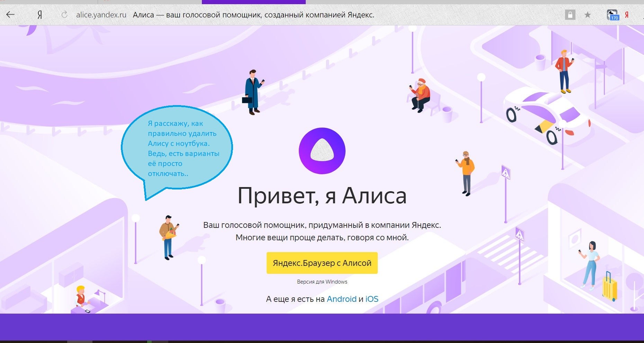
Task: Click the alice.yandex.ru address field
Action: click(101, 15)
